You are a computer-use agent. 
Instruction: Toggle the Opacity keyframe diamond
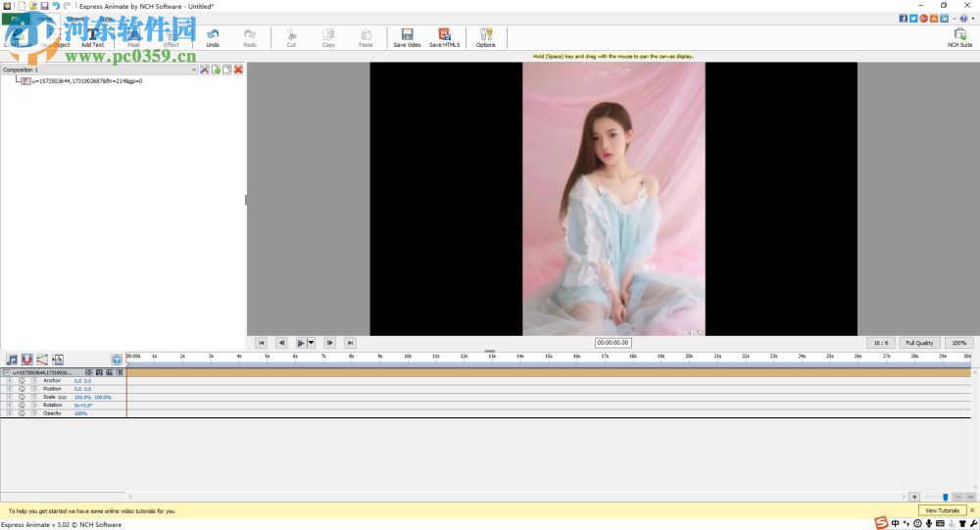click(x=22, y=413)
